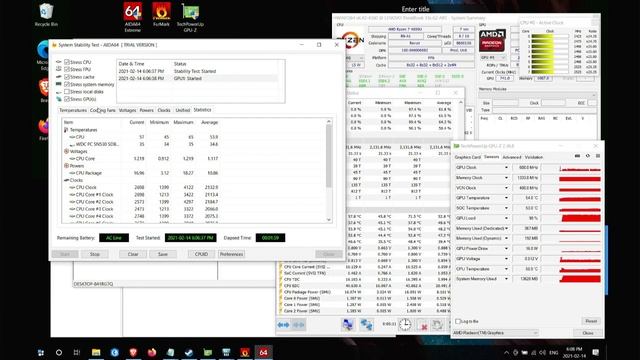Click HWiNFO red X close-sensors icon

tap(424, 325)
